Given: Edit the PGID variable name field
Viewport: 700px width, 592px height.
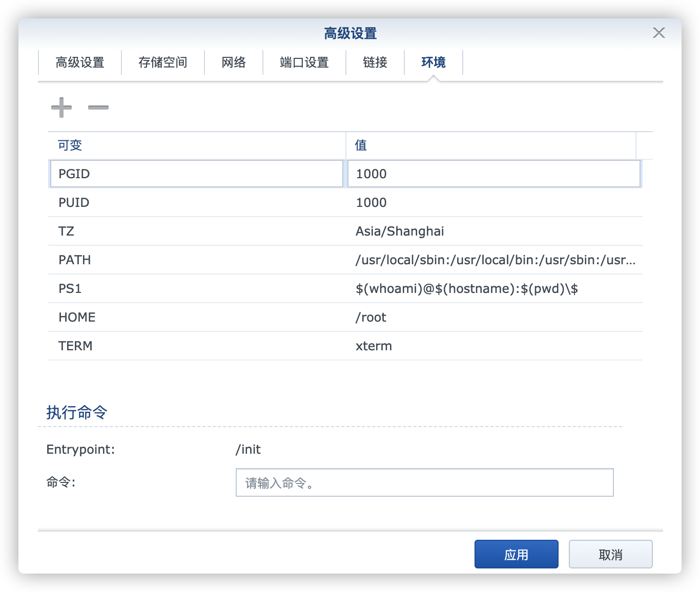Looking at the screenshot, I should pyautogui.click(x=197, y=174).
